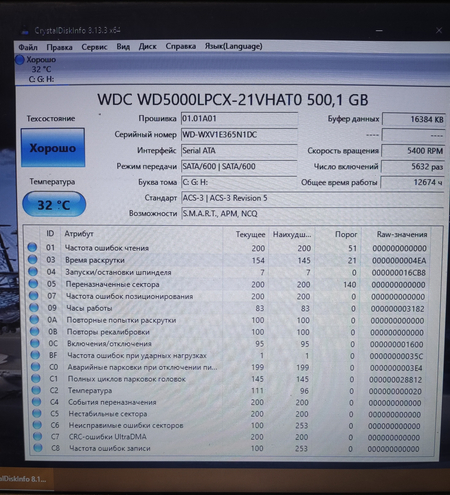Click status circle for Температура attribute row
This screenshot has width=450, height=495.
coord(36,390)
